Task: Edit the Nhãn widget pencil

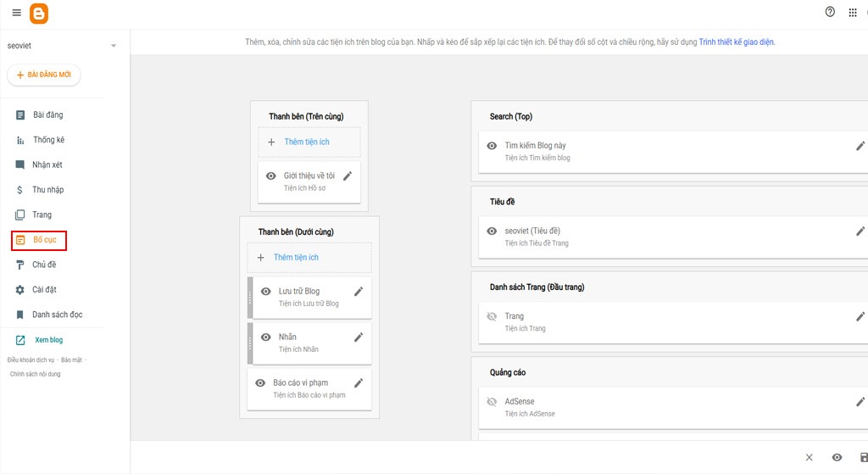Action: coord(359,337)
